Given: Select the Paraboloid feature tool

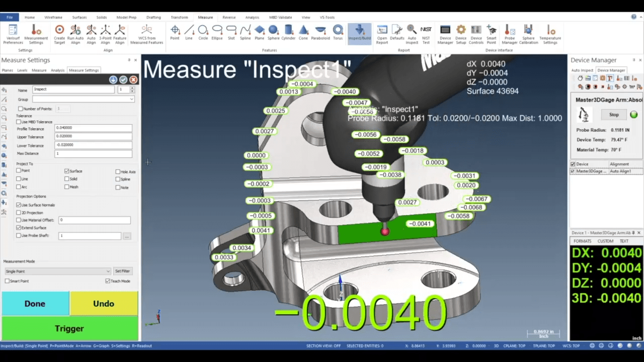Looking at the screenshot, I should pyautogui.click(x=320, y=33).
